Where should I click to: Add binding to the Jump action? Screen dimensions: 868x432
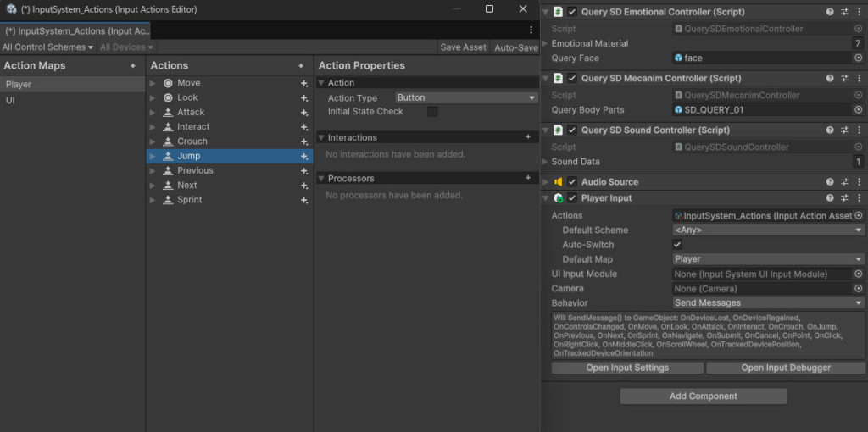303,157
